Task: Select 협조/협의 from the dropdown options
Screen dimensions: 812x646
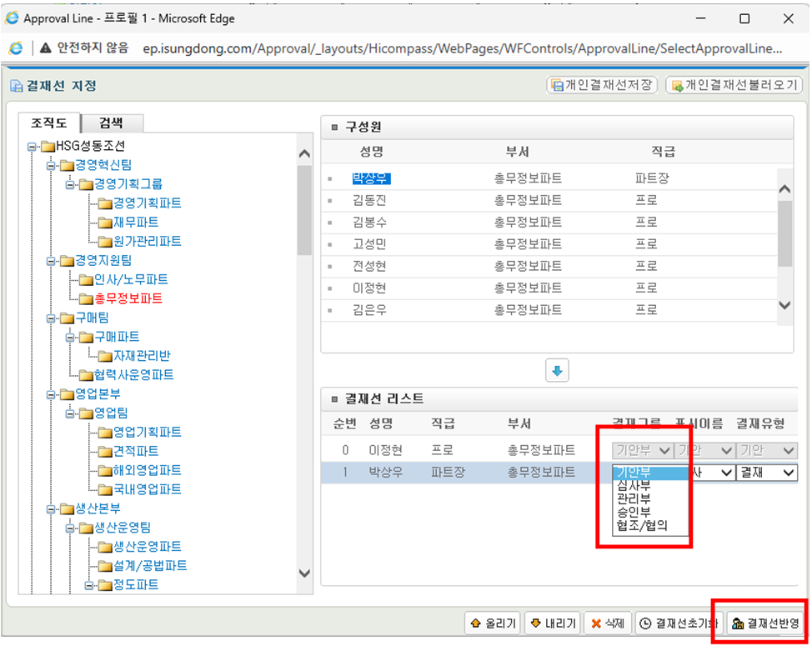Action: (640, 526)
